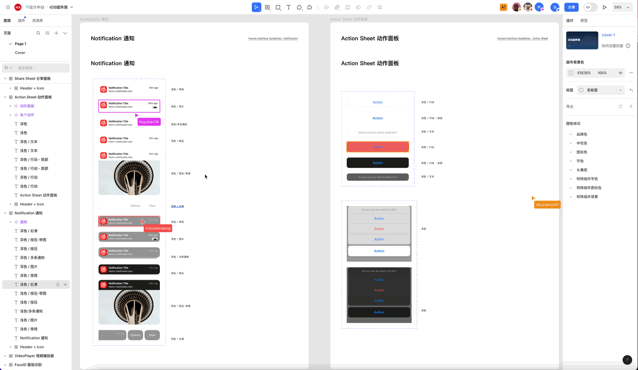638x370 pixels.
Task: Switch to the 组件 components tab
Action: point(21,20)
